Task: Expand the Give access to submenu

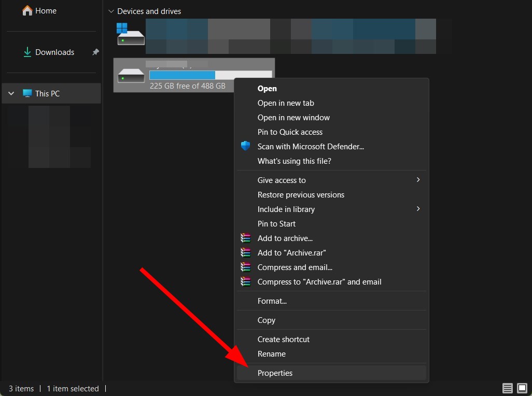Action: [418, 180]
